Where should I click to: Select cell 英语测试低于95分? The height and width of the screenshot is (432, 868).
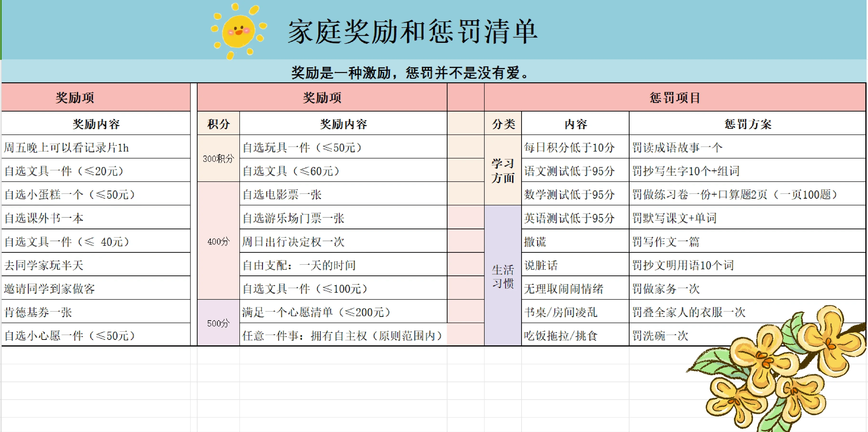[575, 218]
